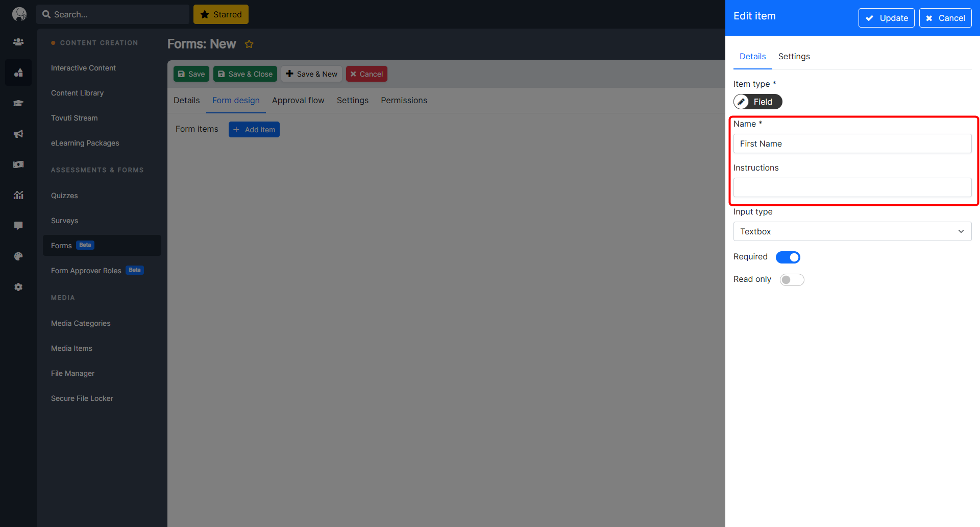
Task: Select the Form design tab
Action: pyautogui.click(x=236, y=100)
